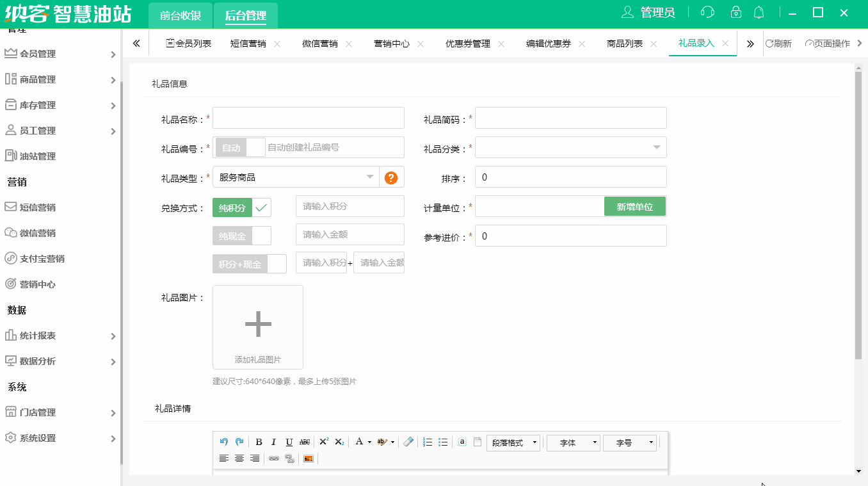Image resolution: width=868 pixels, height=486 pixels.
Task: Switch off the 自动 gift number toggle
Action: tap(255, 147)
